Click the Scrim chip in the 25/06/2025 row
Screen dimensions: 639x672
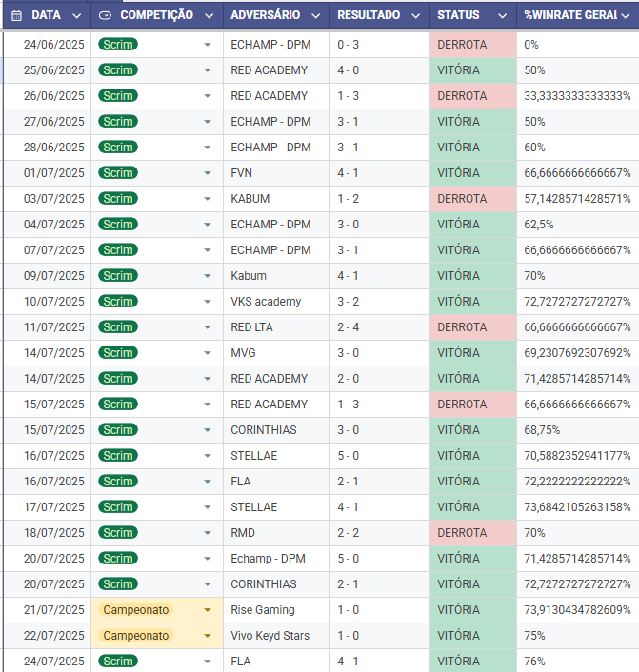[118, 69]
